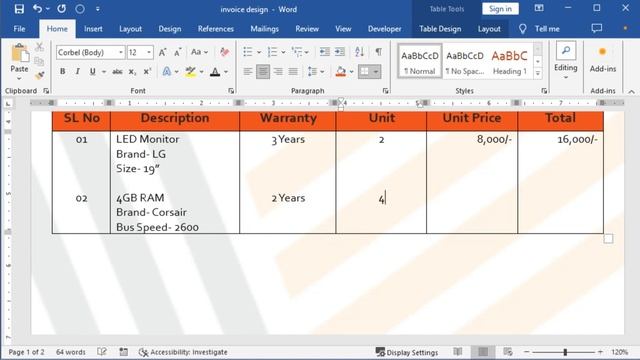Apply subscript formatting
The height and width of the screenshot is (360, 640).
pyautogui.click(x=132, y=72)
